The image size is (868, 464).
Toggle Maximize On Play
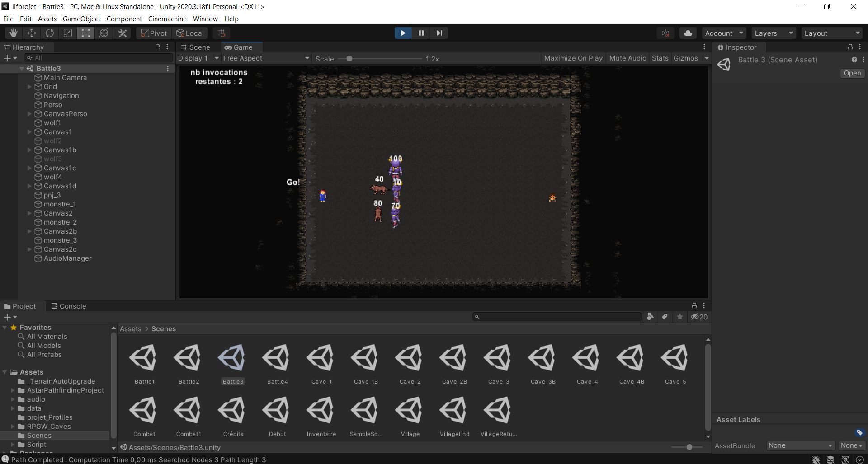573,58
